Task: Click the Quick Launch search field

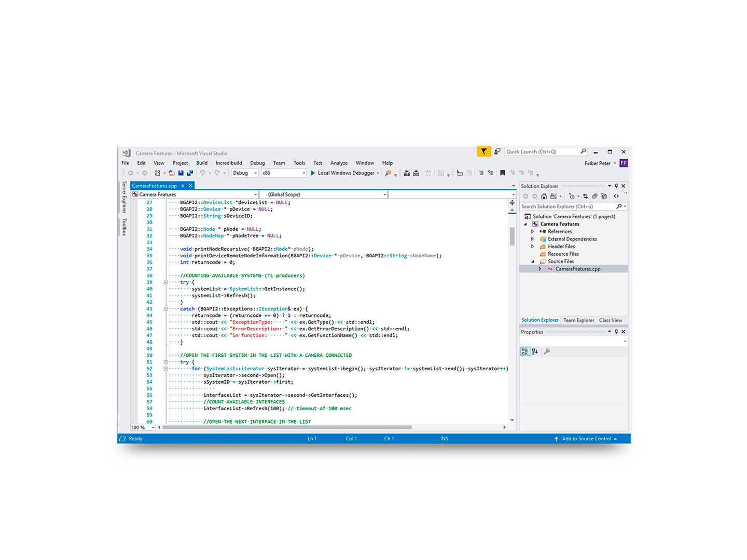Action: pos(546,151)
